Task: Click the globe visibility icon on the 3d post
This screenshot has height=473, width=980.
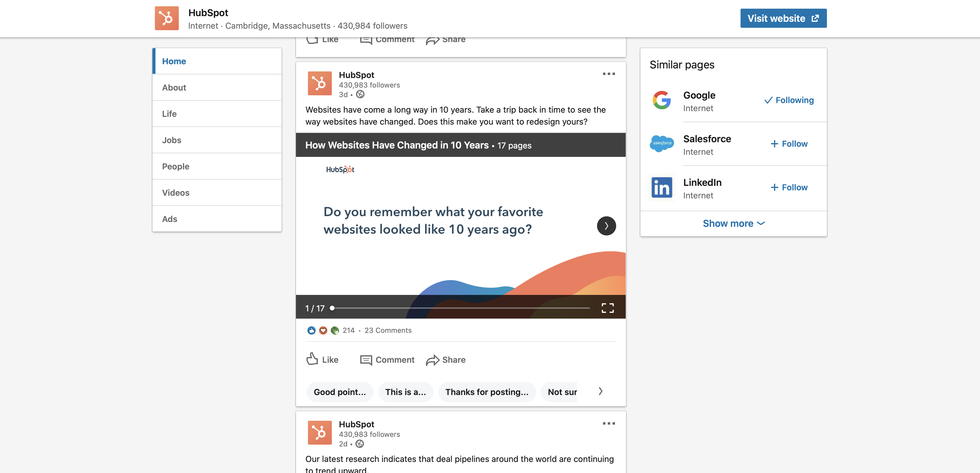Action: [360, 94]
